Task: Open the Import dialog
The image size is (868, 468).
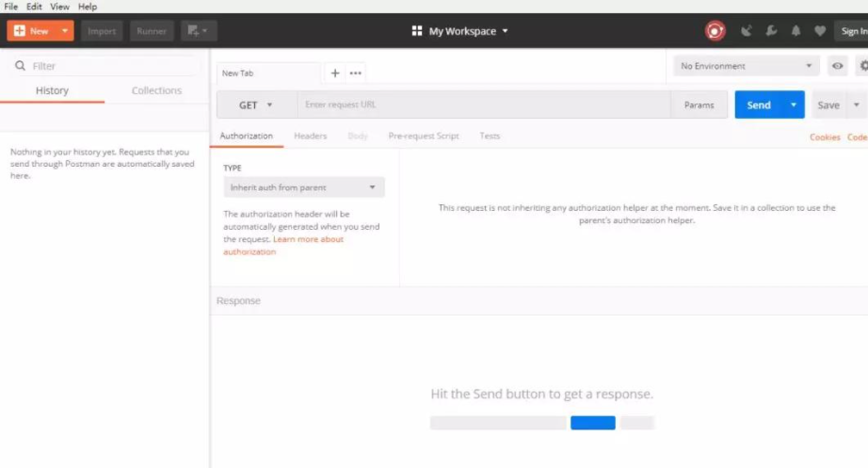Action: [102, 31]
